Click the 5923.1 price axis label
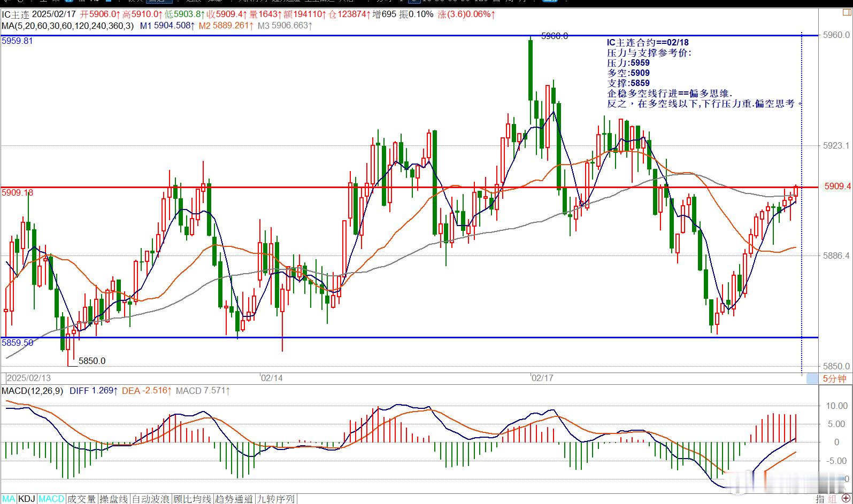The height and width of the screenshot is (504, 853). point(836,145)
